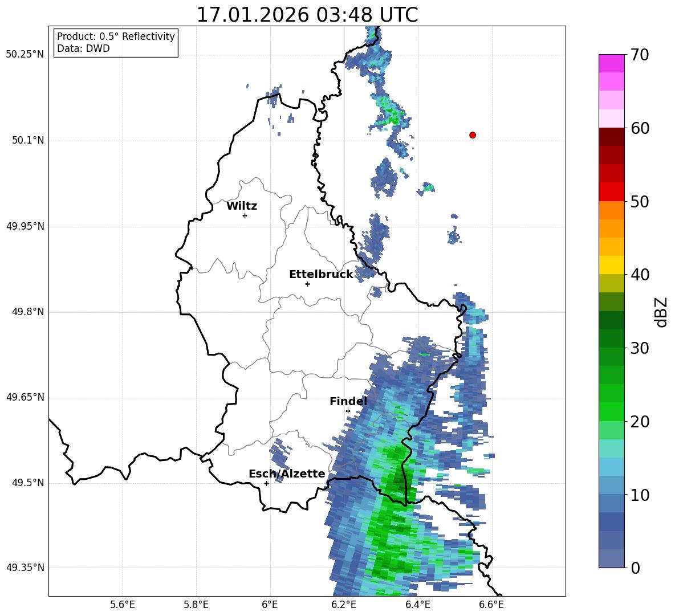Click the 20 colorbar tick label
675x616 pixels.
tap(640, 422)
